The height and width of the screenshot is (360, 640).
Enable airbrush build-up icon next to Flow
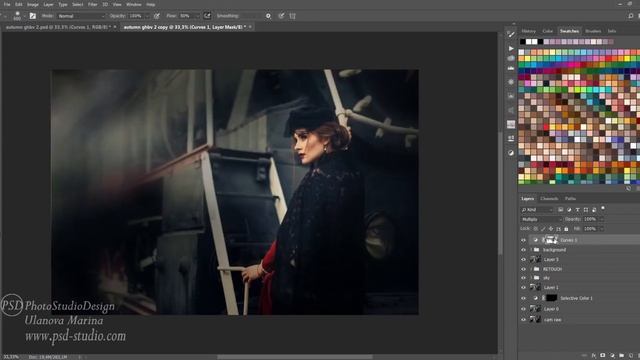(x=207, y=16)
